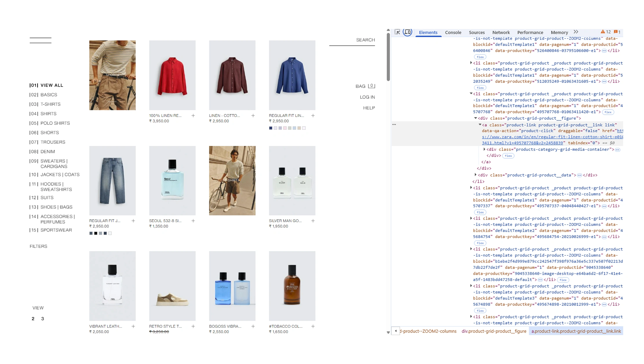The image size is (644, 364).
Task: Expand the product-grid-product__data div
Action: point(476,175)
